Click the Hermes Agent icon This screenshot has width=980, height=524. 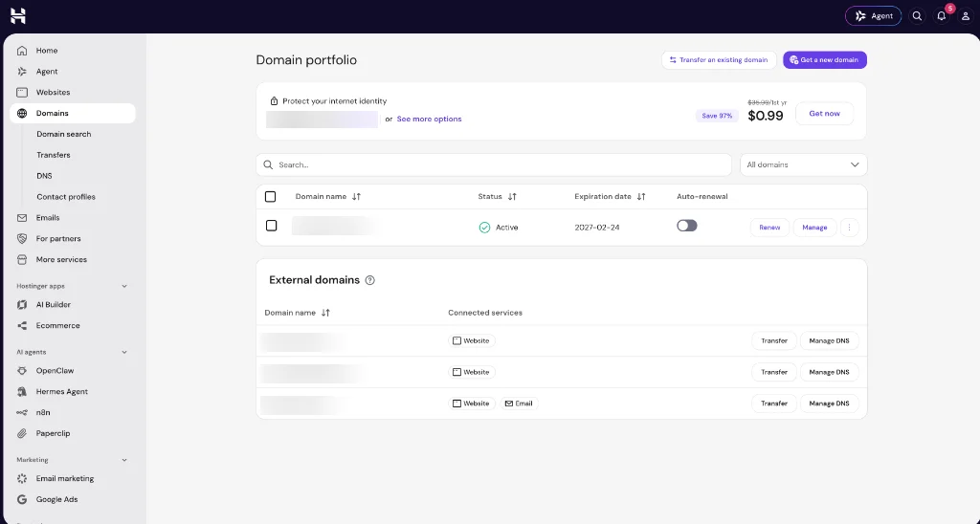coord(22,392)
